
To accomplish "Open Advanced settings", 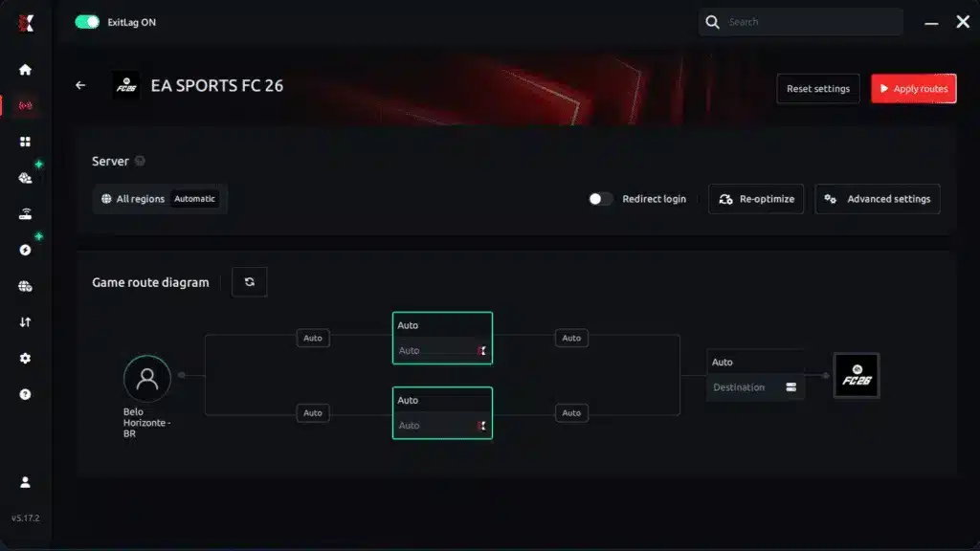I will (878, 199).
